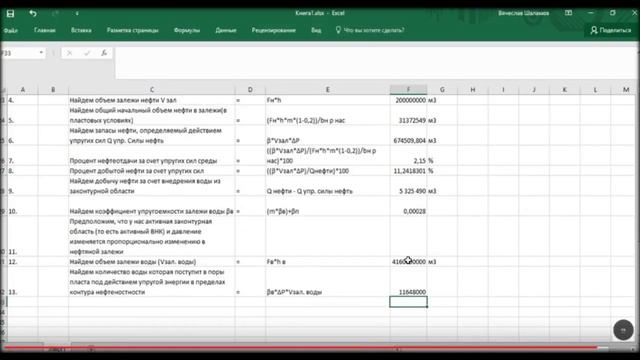
Task: Select column H header
Action: point(473,89)
